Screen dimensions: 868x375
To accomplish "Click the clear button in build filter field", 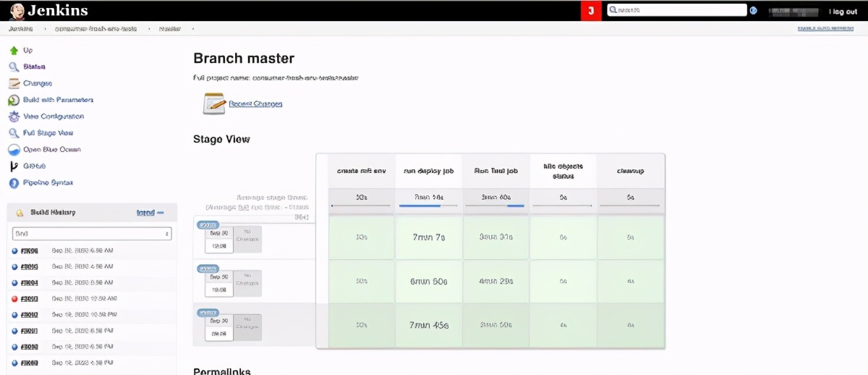I will (168, 234).
